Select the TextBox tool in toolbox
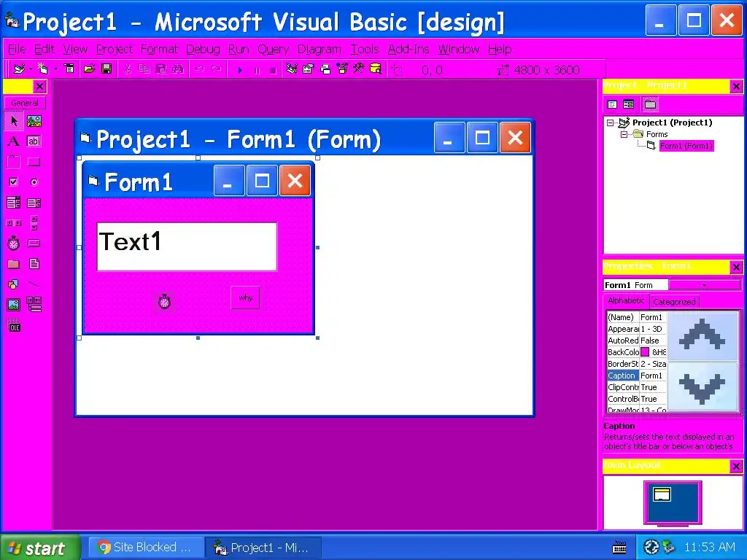747x560 pixels. point(34,141)
